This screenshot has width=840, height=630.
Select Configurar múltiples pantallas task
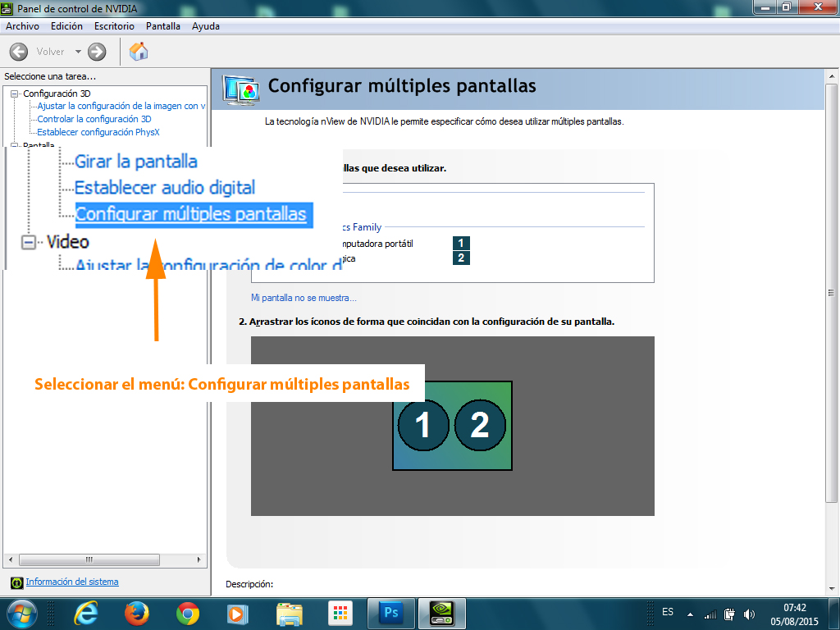[x=194, y=214]
